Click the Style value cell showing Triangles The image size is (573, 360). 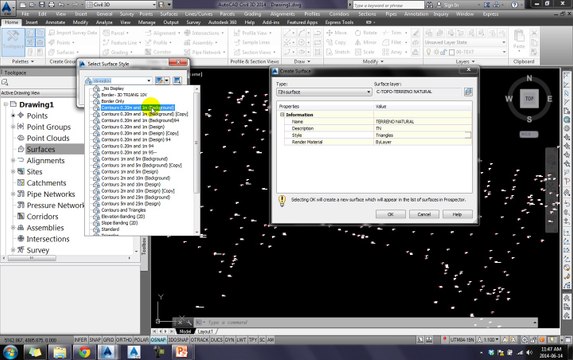423,135
